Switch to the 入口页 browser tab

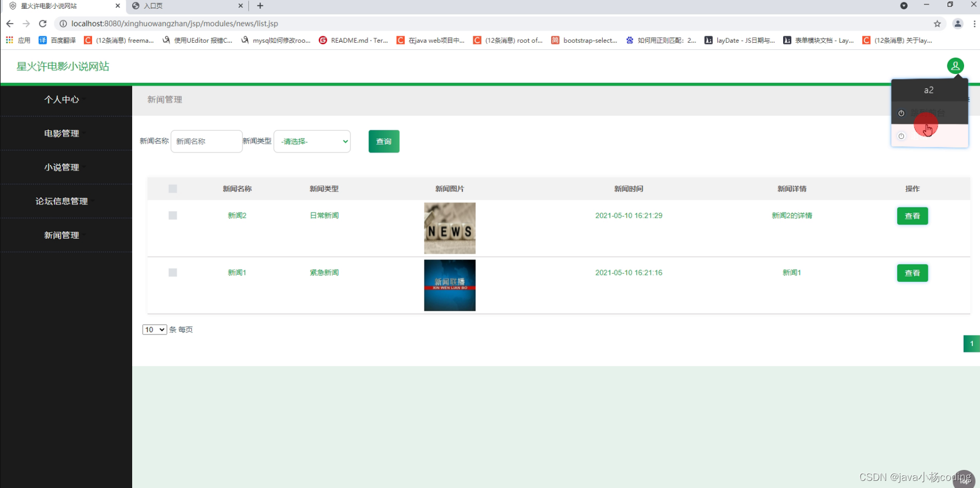[188, 6]
